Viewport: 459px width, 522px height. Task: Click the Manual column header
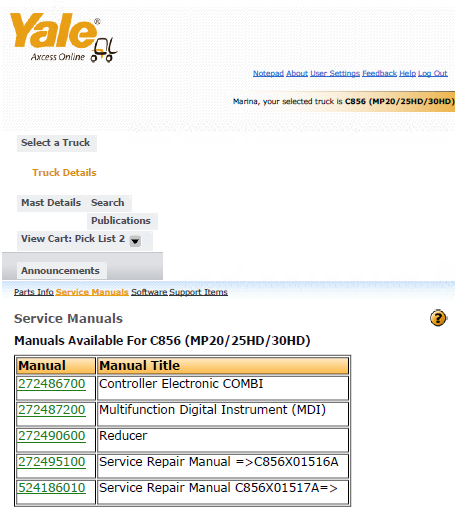click(56, 366)
